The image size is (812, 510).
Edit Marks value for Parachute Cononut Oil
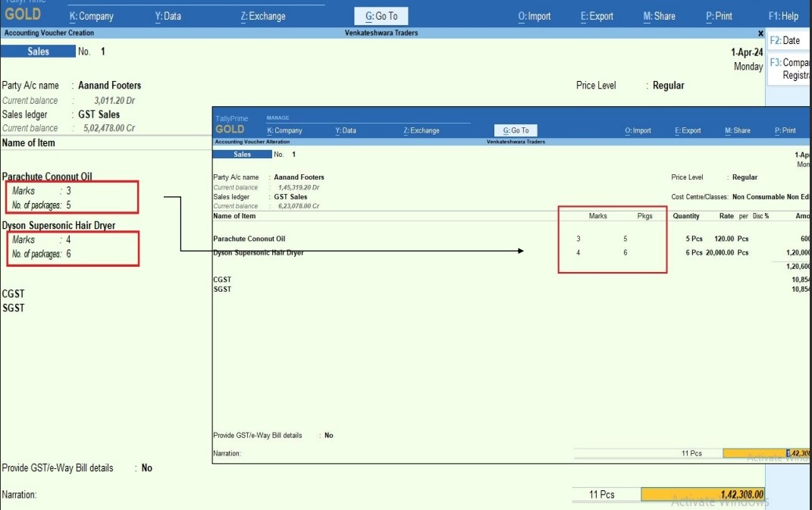coord(68,191)
